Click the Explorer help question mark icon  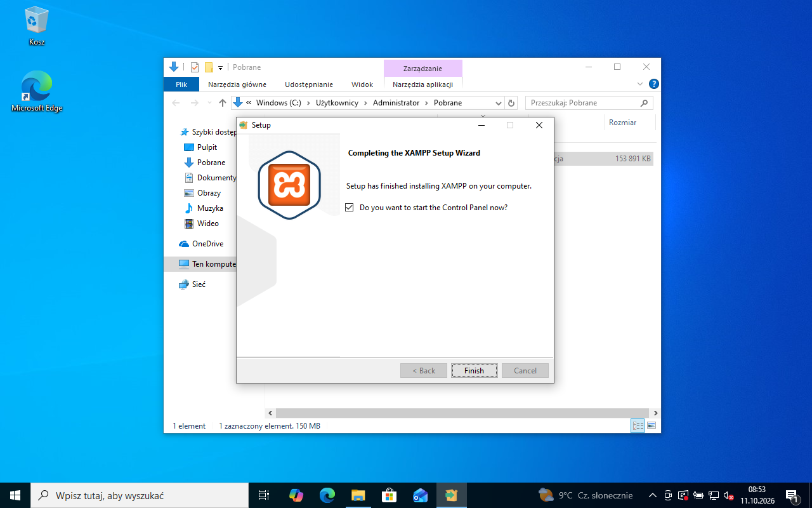point(654,84)
